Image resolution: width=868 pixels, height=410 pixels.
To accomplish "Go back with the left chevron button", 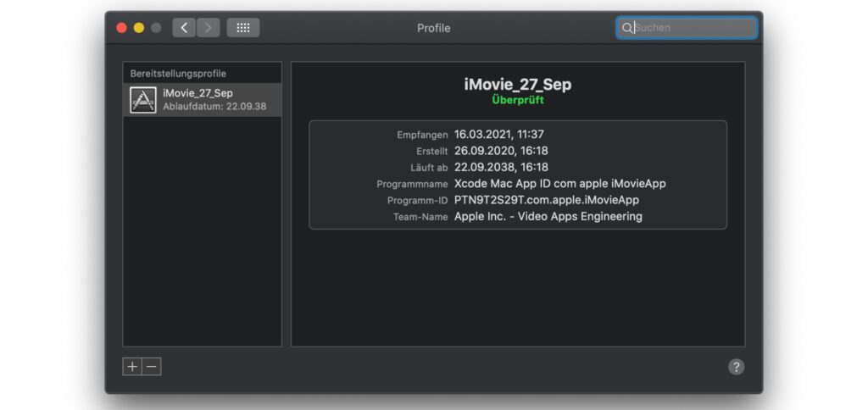I will point(184,28).
